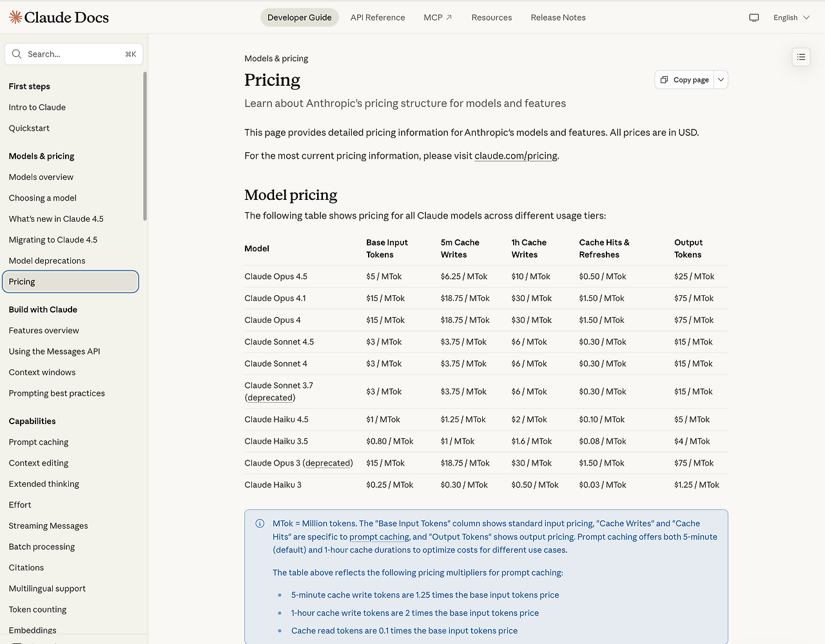The height and width of the screenshot is (644, 825).
Task: Click the Output Tokens column header
Action: 688,249
